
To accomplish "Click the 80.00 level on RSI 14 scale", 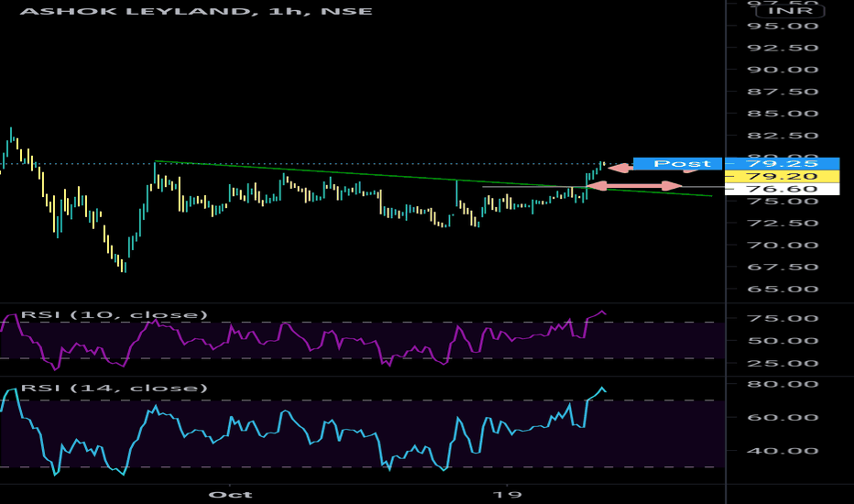I will [783, 384].
